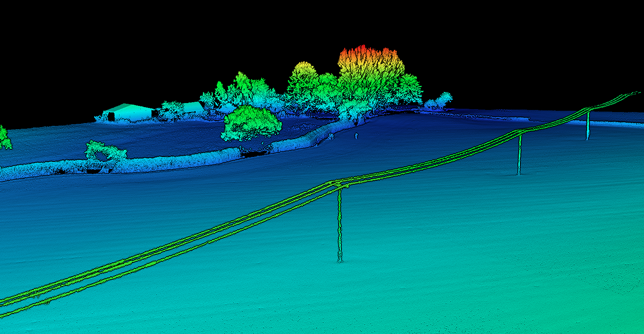Image resolution: width=644 pixels, height=334 pixels.
Task: Select the isolated round tree in field
Action: 251,122
